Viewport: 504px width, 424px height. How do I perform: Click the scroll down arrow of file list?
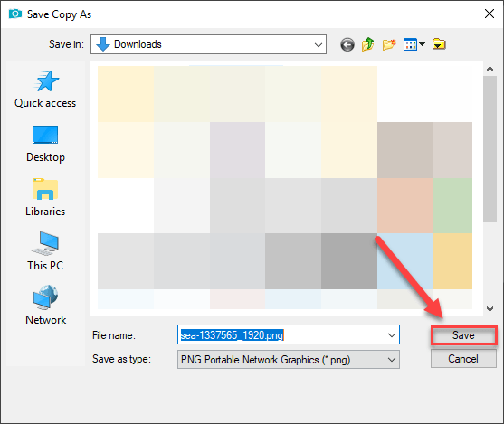tap(490, 309)
